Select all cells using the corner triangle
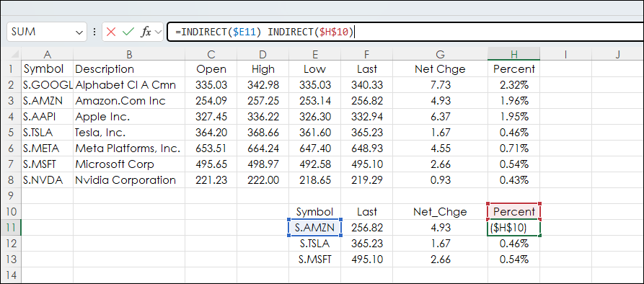Image resolution: width=644 pixels, height=284 pixels. (14, 54)
